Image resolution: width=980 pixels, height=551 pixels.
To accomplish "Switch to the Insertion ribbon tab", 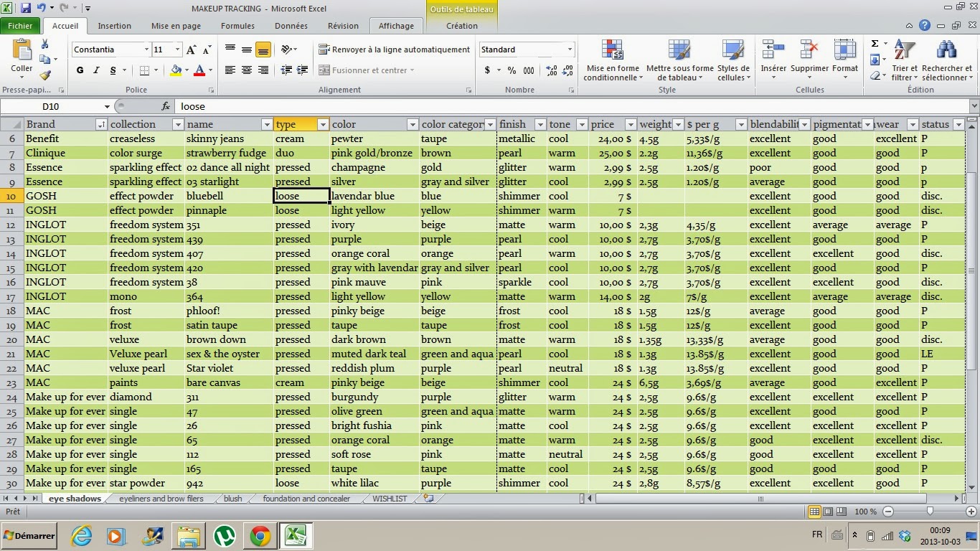I will 115,26.
